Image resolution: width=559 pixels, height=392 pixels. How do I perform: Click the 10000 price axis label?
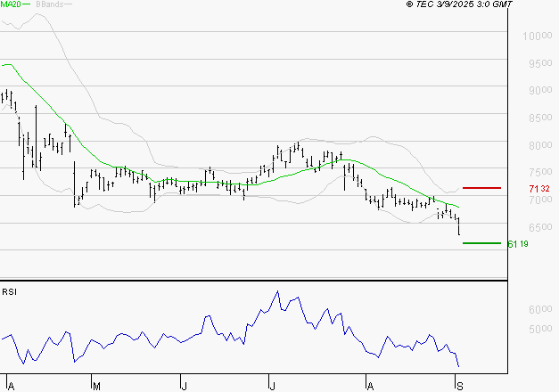538,36
